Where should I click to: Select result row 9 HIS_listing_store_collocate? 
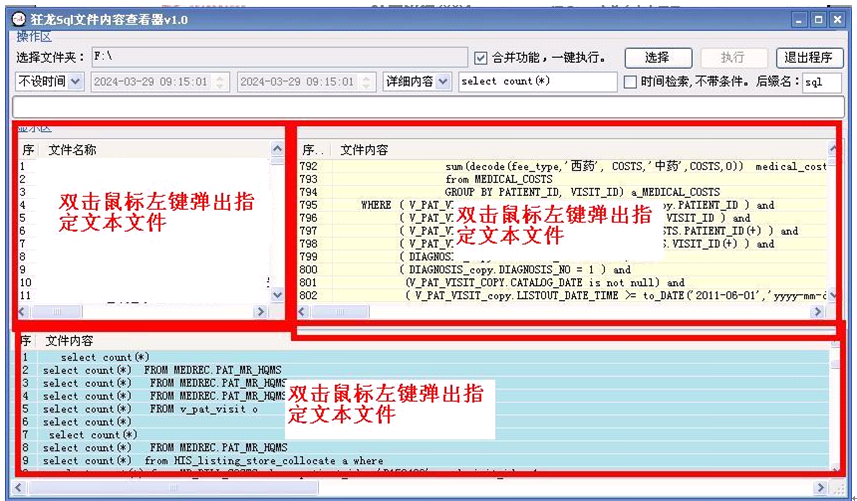click(x=424, y=461)
